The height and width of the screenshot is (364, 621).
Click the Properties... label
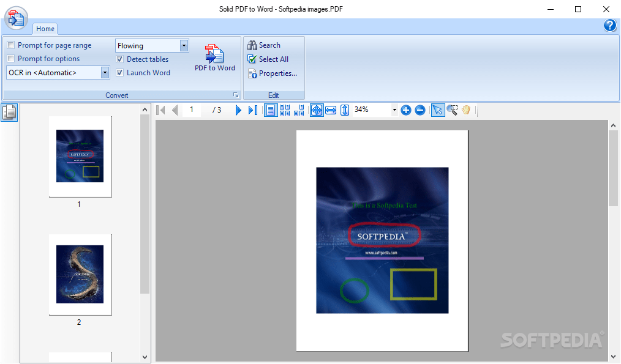[278, 73]
